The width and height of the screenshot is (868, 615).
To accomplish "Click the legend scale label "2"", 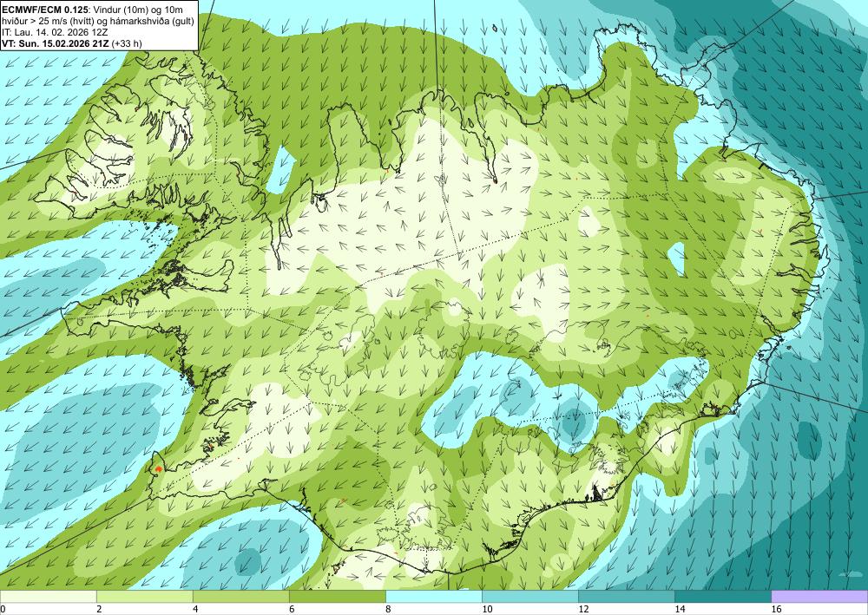I will (99, 609).
